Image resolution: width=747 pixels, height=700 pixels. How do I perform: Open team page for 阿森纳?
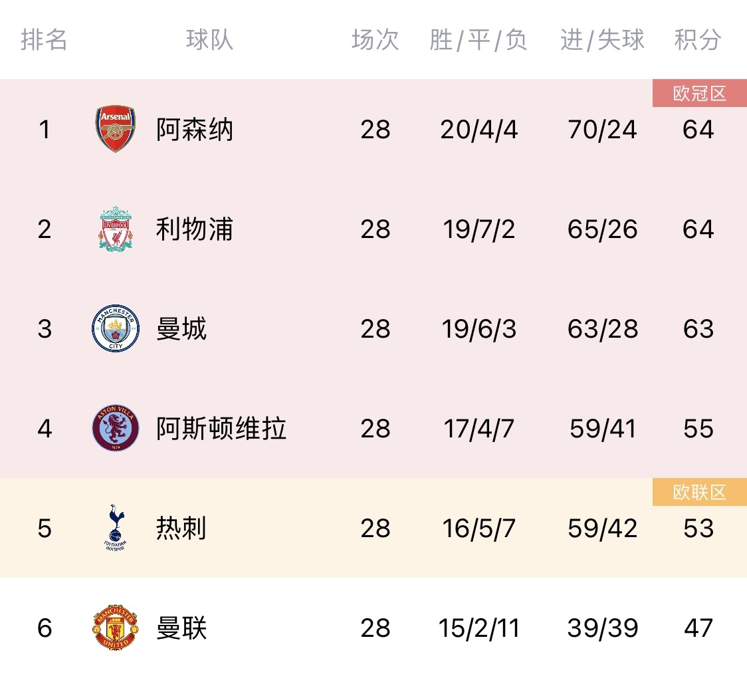[x=195, y=129]
